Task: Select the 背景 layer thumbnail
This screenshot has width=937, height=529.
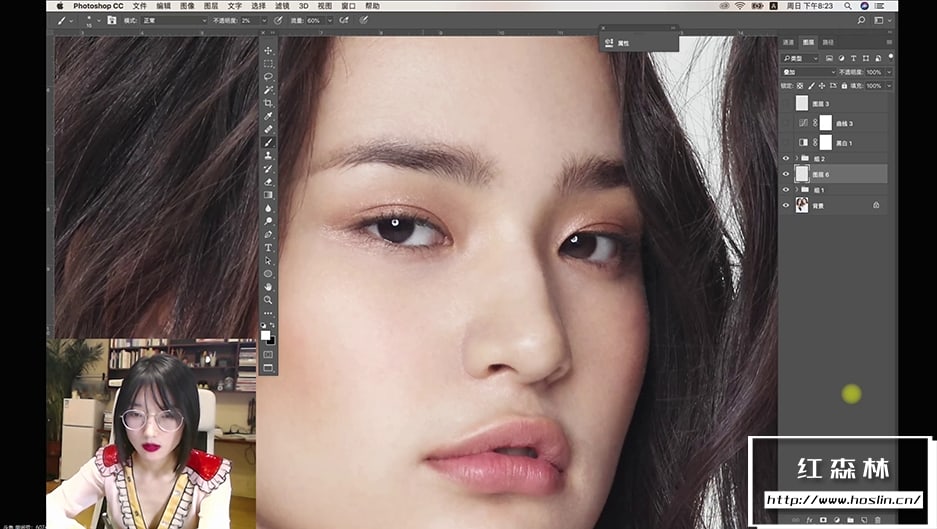Action: [801, 205]
